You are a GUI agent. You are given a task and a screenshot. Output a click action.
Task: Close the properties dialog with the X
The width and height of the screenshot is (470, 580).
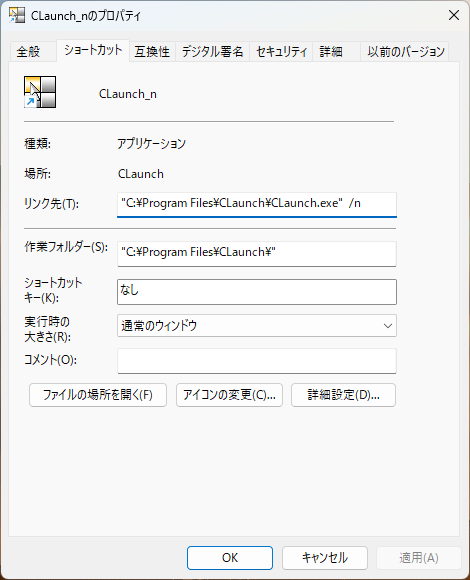tap(454, 15)
